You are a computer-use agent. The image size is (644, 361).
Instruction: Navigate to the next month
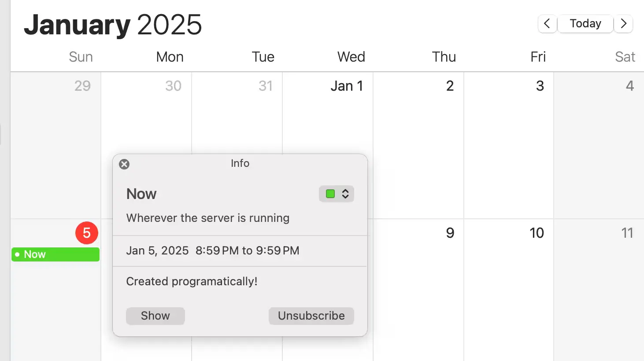[x=624, y=24]
